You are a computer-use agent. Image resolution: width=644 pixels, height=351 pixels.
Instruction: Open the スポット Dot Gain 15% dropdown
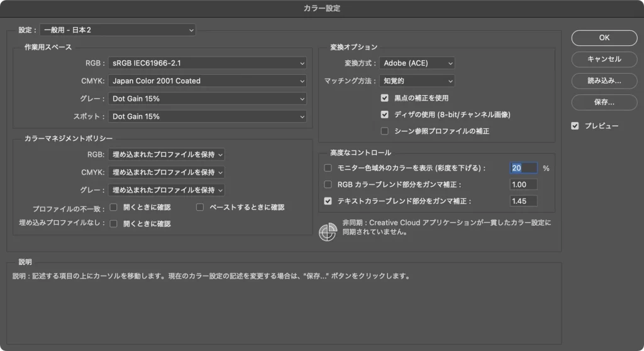(208, 116)
